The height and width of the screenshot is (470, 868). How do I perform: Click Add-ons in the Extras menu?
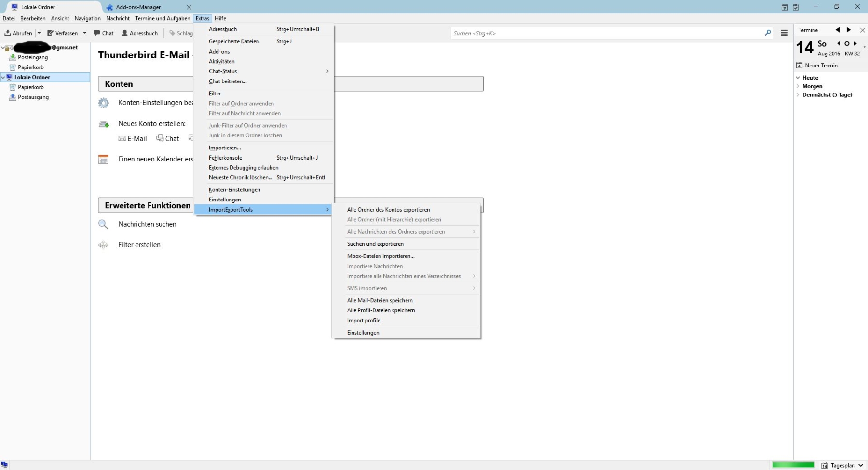pos(264,52)
